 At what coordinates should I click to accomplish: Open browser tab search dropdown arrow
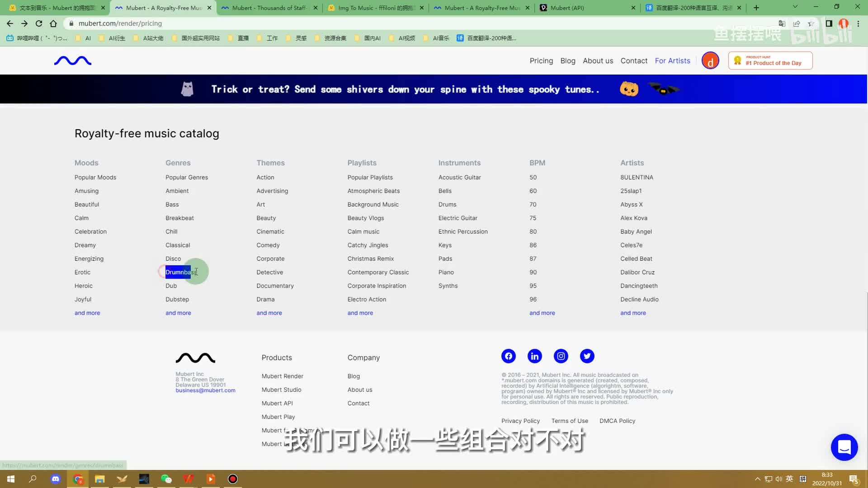pos(795,7)
